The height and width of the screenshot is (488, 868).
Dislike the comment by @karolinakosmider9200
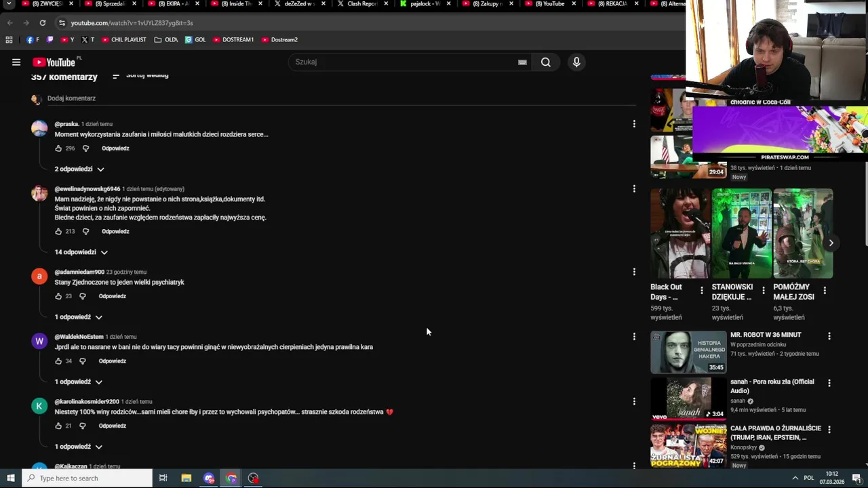pos(83,426)
